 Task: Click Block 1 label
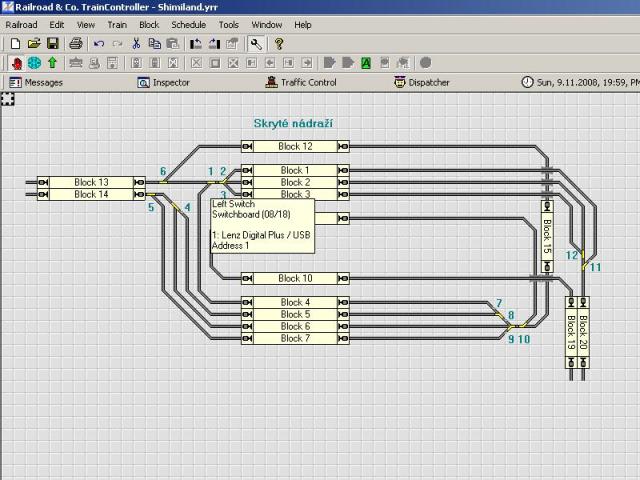point(295,170)
